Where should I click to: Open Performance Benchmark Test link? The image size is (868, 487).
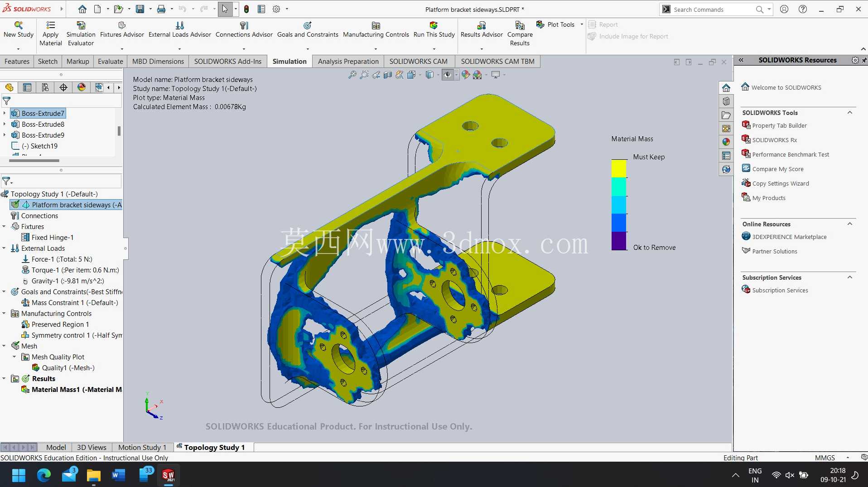791,154
